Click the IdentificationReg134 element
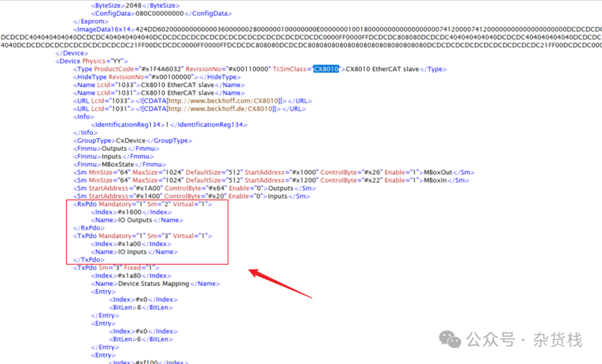The width and height of the screenshot is (602, 364). tap(169, 125)
